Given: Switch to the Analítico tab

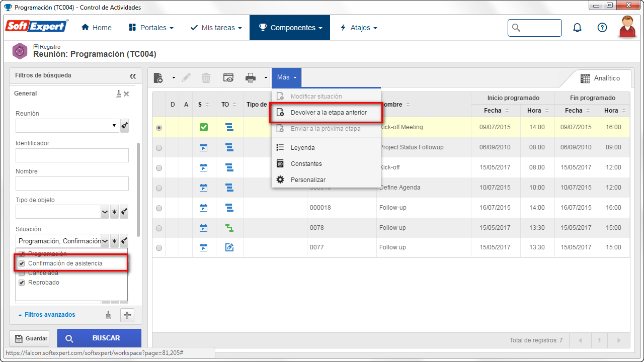Looking at the screenshot, I should point(600,78).
